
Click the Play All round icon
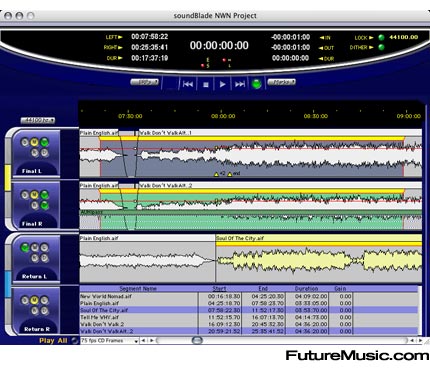pos(75,341)
